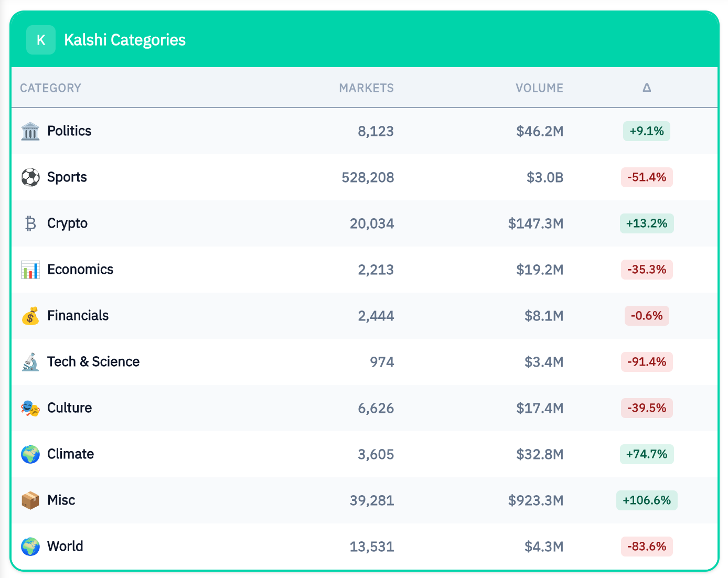Click the Politics building icon

pyautogui.click(x=30, y=131)
